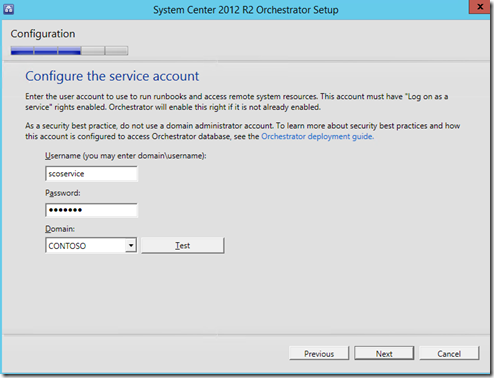The image size is (494, 378).
Task: Cancel the setup wizard
Action: 449,353
